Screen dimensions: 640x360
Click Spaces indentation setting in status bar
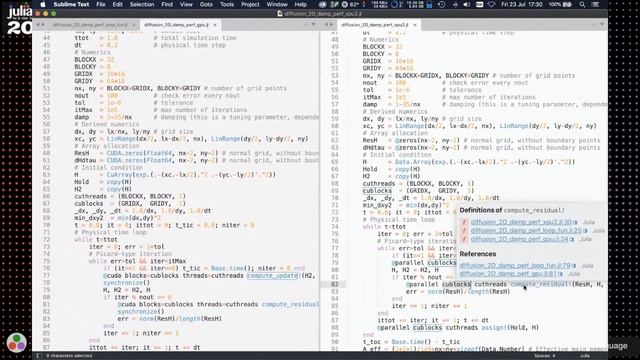544,356
